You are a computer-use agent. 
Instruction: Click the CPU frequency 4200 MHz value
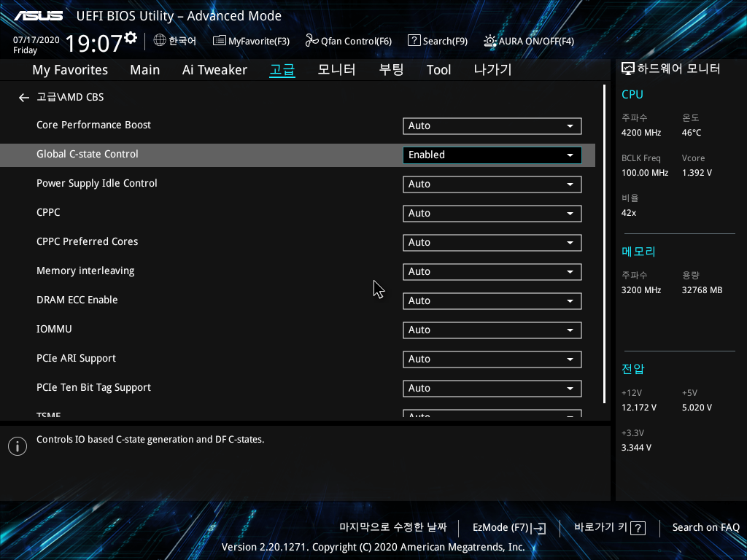point(640,133)
